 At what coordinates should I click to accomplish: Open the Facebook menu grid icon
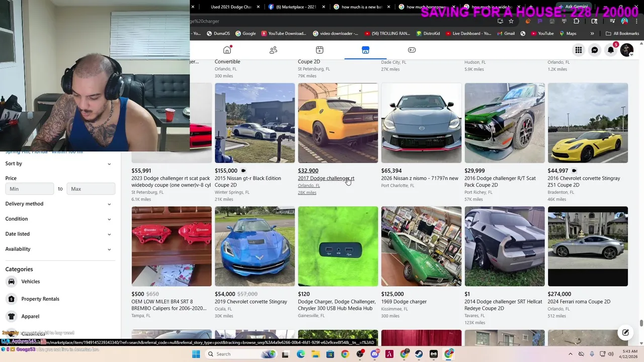579,50
